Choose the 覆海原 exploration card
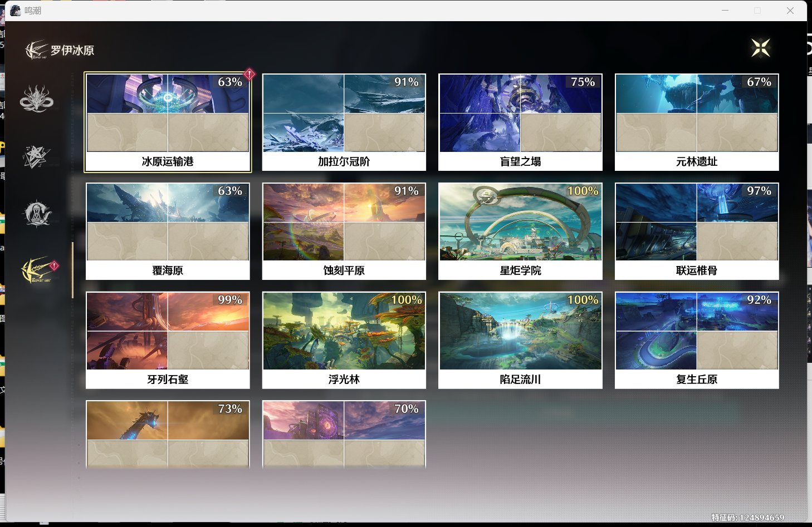The width and height of the screenshot is (812, 527). [168, 231]
